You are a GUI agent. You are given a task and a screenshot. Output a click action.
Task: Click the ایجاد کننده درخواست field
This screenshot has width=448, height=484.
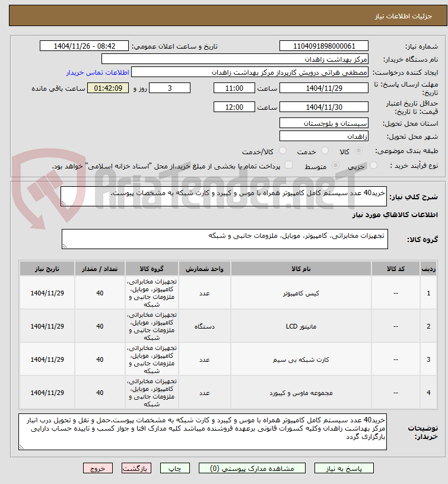coord(249,72)
